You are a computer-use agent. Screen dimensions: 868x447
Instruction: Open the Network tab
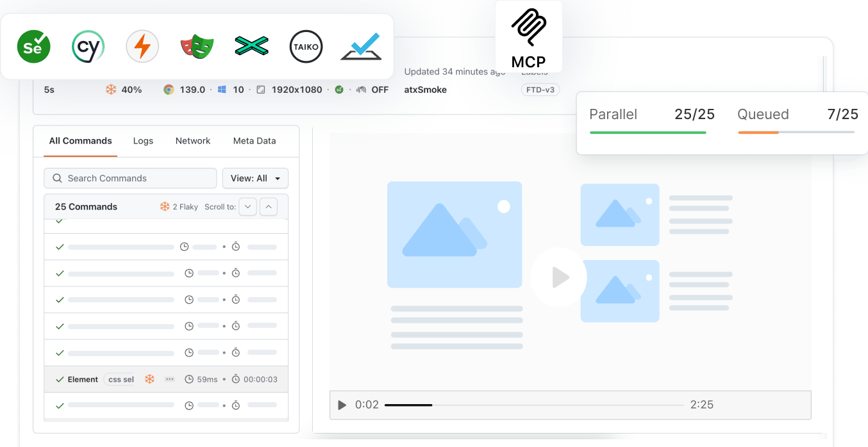[x=193, y=141]
